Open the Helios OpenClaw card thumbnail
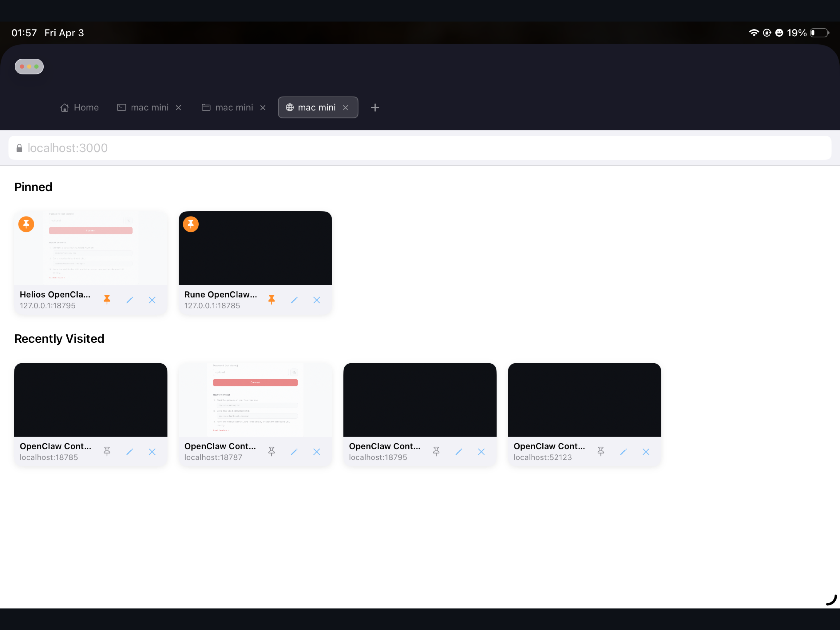Image resolution: width=840 pixels, height=630 pixels. pos(91,248)
